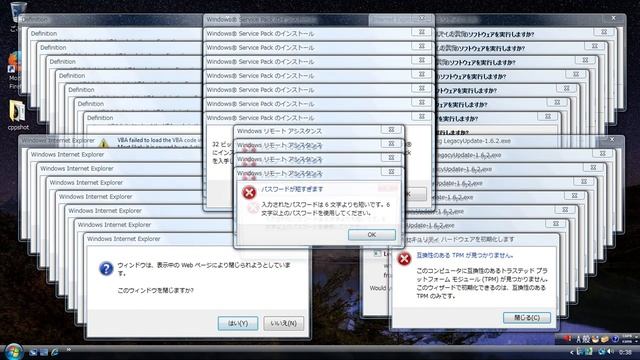The image size is (640, 360).
Task: Open the Windows Start orb
Action: [x=13, y=351]
